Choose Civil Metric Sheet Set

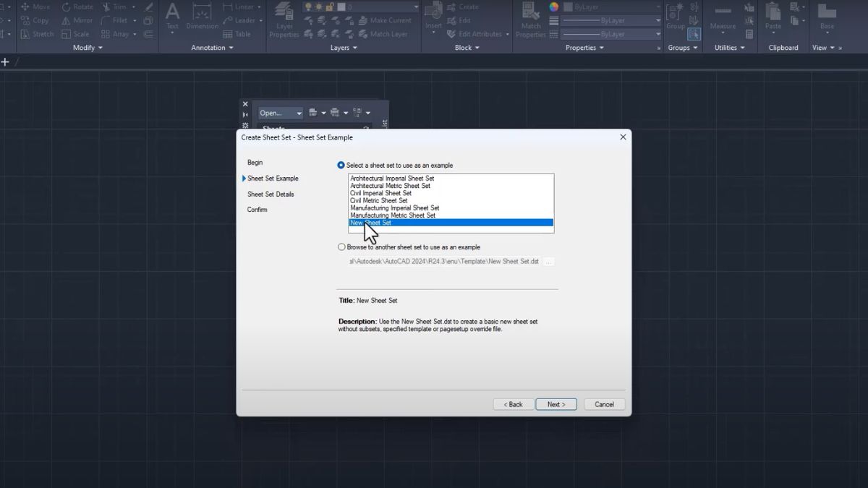pos(451,200)
